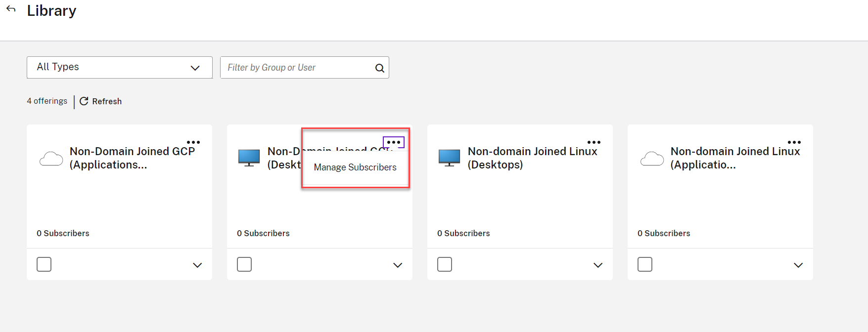Tick the Linux Desktops card checkbox
868x332 pixels.
click(445, 264)
